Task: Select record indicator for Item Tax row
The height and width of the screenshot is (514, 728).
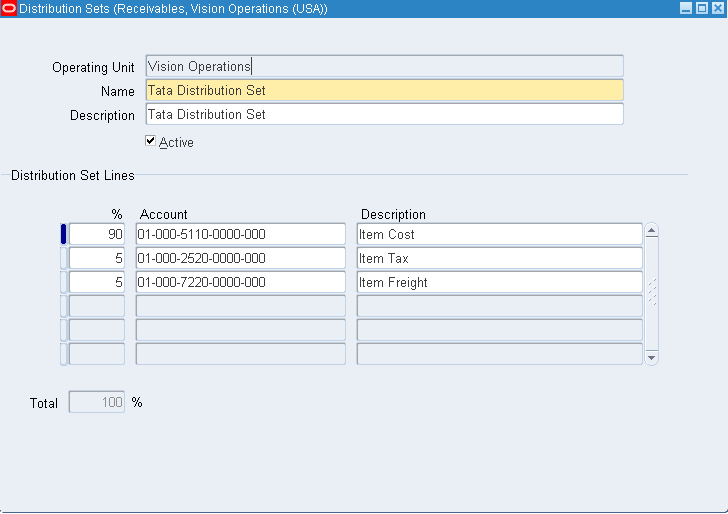Action: coord(64,258)
